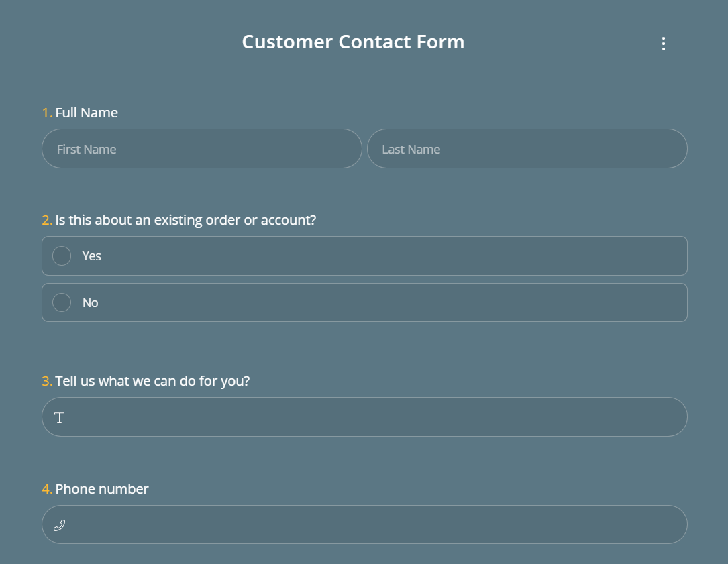The width and height of the screenshot is (728, 564).
Task: Click the Full Name question label
Action: pos(87,113)
